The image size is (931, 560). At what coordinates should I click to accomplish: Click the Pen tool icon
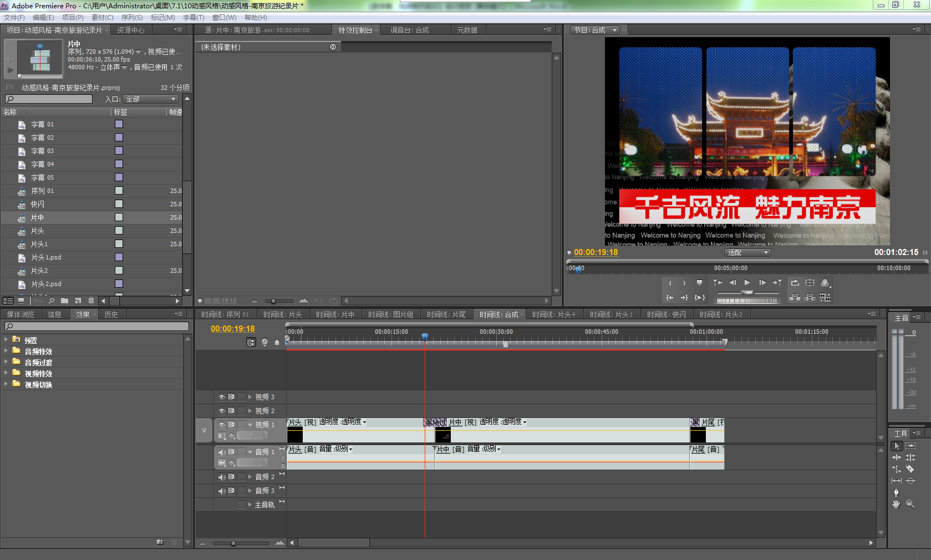(896, 492)
